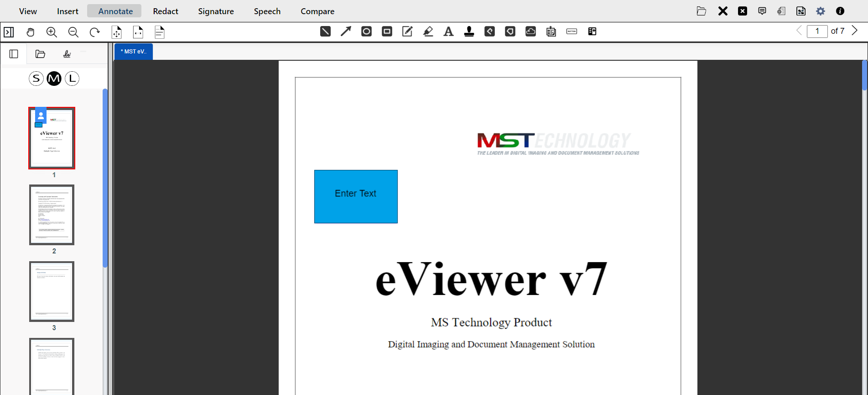The height and width of the screenshot is (395, 868).
Task: Click the last annotate toolbar panel icon
Action: [592, 32]
